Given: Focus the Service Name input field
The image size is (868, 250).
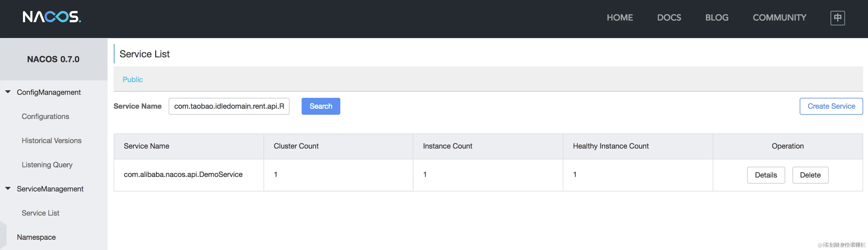Looking at the screenshot, I should (229, 106).
